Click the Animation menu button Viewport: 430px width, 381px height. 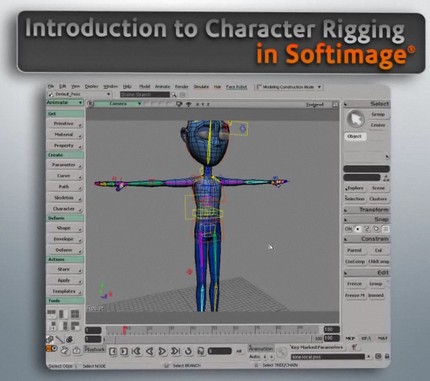pos(261,349)
